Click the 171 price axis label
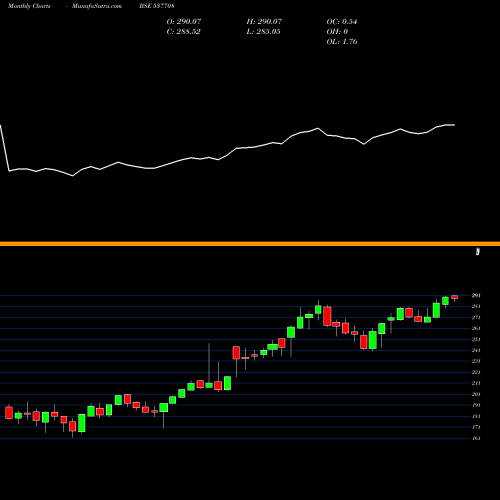The width and height of the screenshot is (500, 500). pos(476,427)
